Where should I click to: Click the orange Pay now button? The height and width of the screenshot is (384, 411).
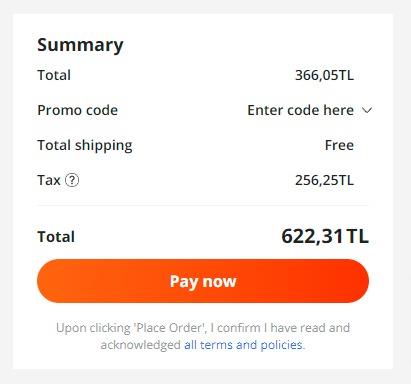coord(203,281)
